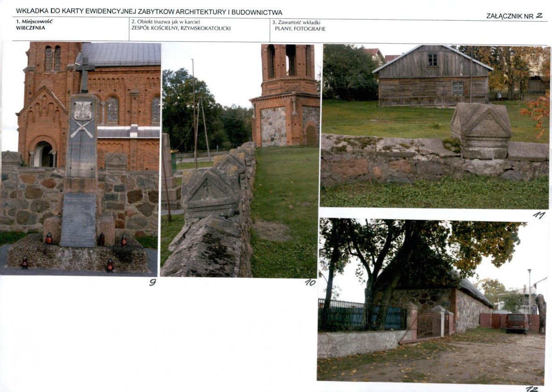Select the stone wall photo numbered 10
The width and height of the screenshot is (552, 392).
point(240,160)
